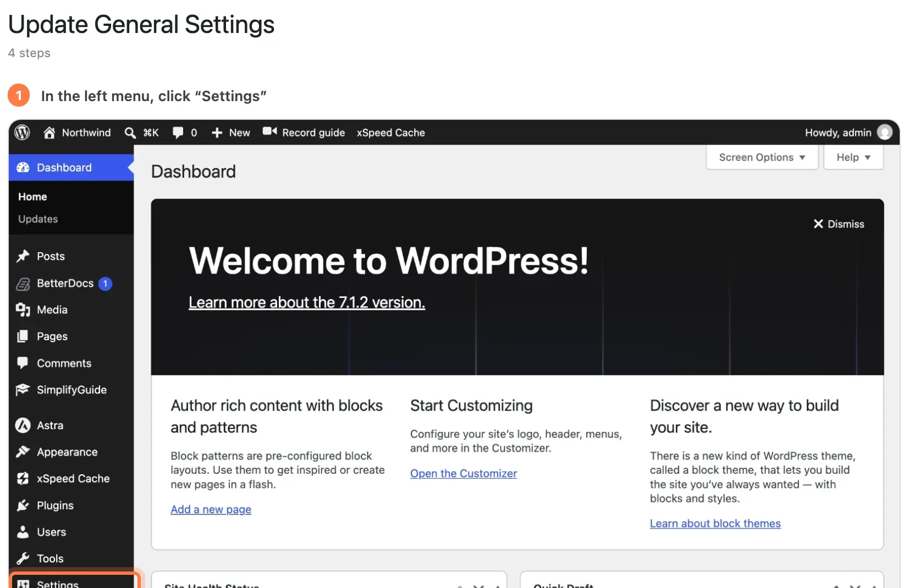Click the Dashboard page heading
The width and height of the screenshot is (903, 588).
pyautogui.click(x=194, y=171)
